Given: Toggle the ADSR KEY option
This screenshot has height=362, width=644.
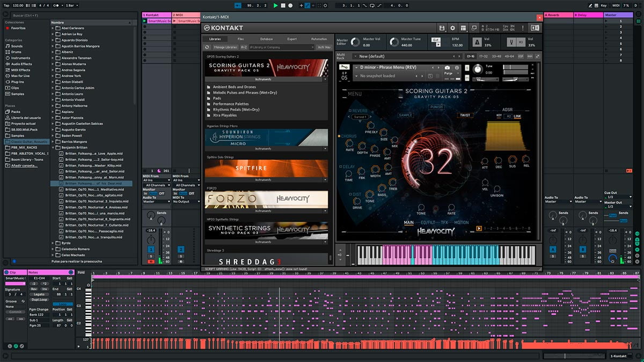Looking at the screenshot, I should (x=499, y=116).
